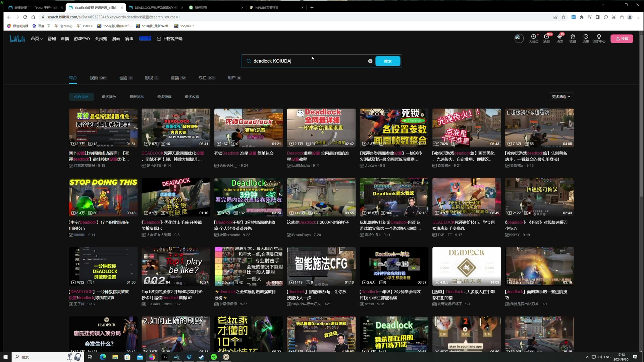Open STOP DOING THIS video thumbnail
Viewport: 644px width, 362px height.
[103, 197]
